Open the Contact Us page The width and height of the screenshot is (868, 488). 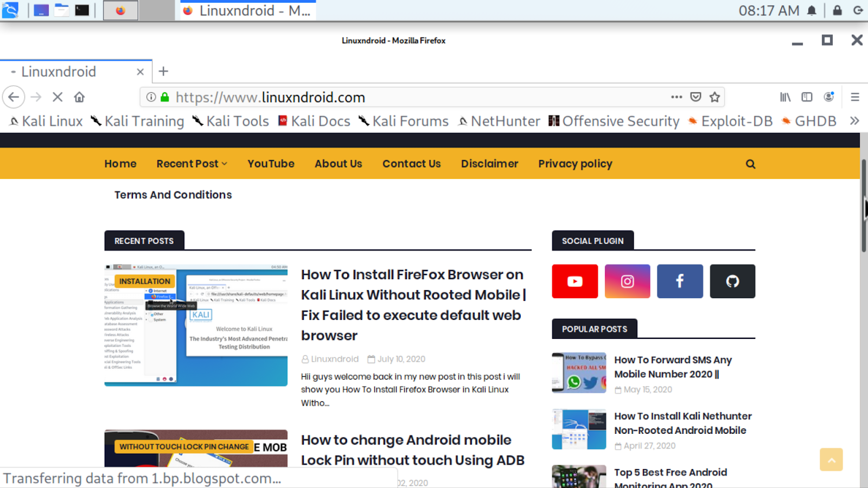[411, 164]
